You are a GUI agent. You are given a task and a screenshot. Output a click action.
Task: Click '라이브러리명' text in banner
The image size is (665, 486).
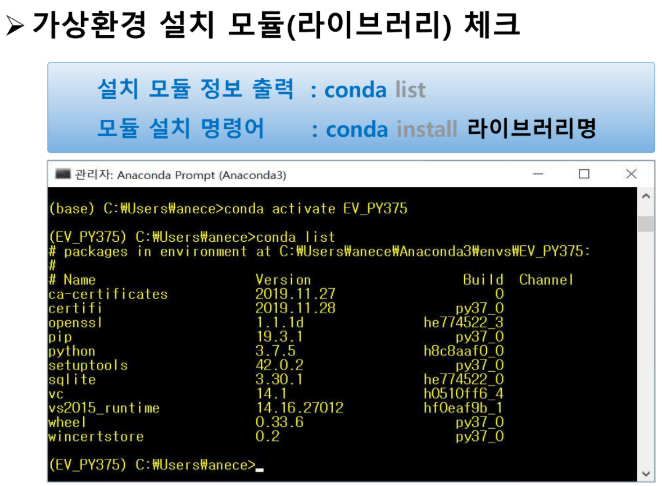[532, 128]
